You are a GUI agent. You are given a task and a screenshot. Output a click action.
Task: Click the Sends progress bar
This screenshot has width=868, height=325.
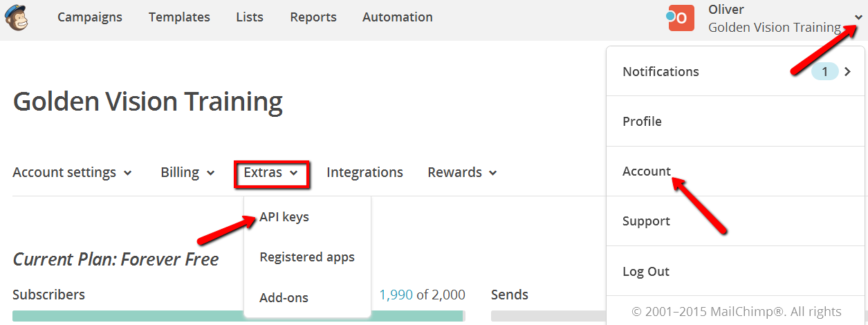coord(548,316)
